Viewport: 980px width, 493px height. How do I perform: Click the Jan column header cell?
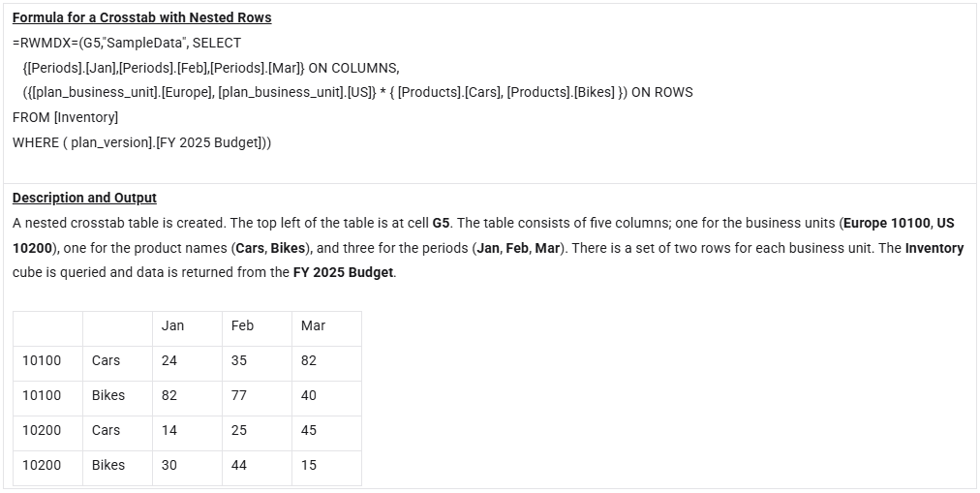(x=172, y=325)
